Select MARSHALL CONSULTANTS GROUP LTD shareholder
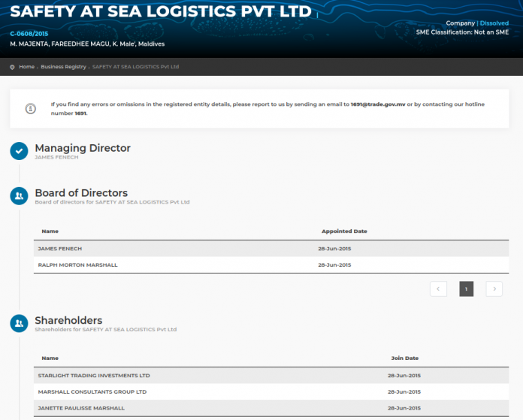 [x=92, y=391]
